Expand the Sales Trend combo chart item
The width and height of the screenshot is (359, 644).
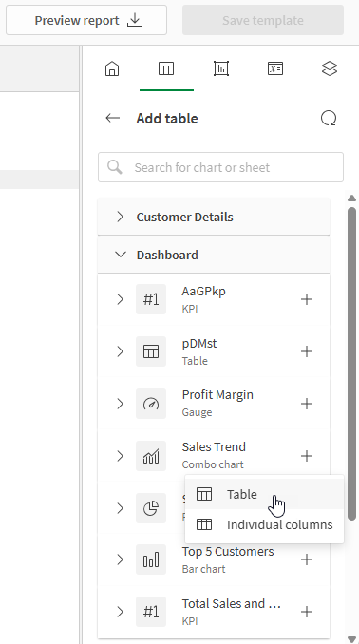[x=120, y=456]
